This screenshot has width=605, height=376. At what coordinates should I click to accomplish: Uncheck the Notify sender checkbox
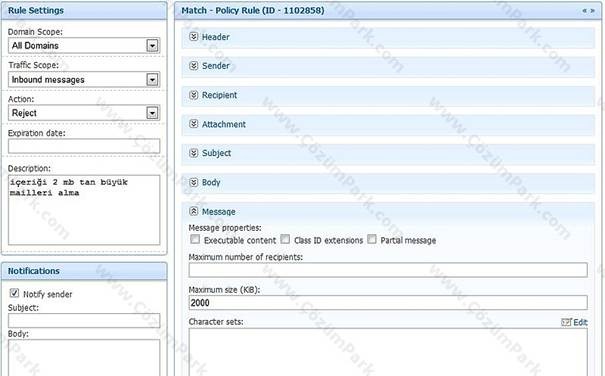(x=14, y=293)
